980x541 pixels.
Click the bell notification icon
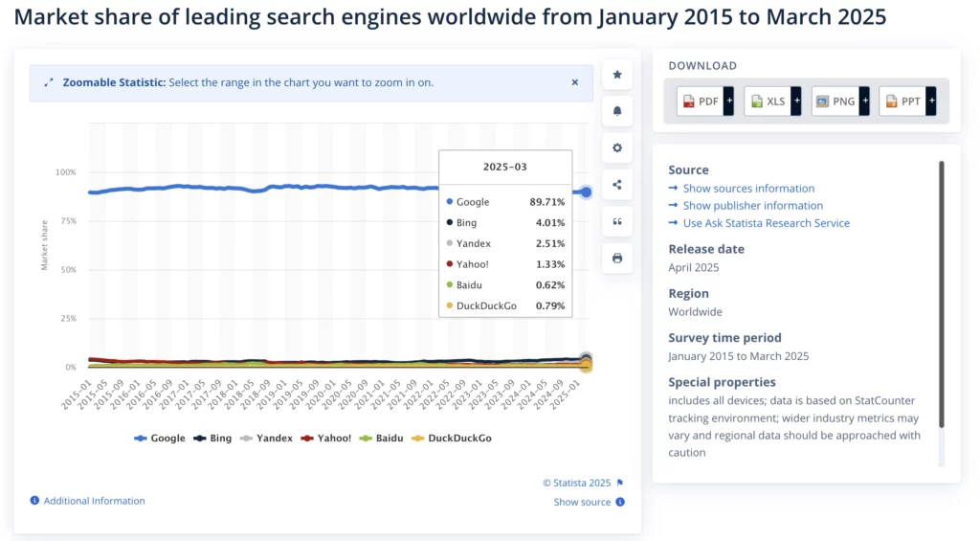click(617, 111)
